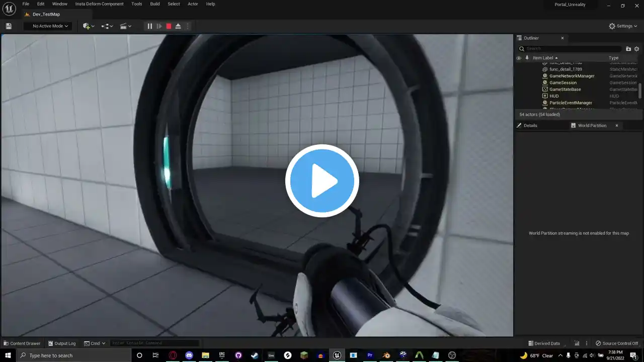The width and height of the screenshot is (644, 362).
Task: Open Outliner settings gear
Action: click(637, 49)
